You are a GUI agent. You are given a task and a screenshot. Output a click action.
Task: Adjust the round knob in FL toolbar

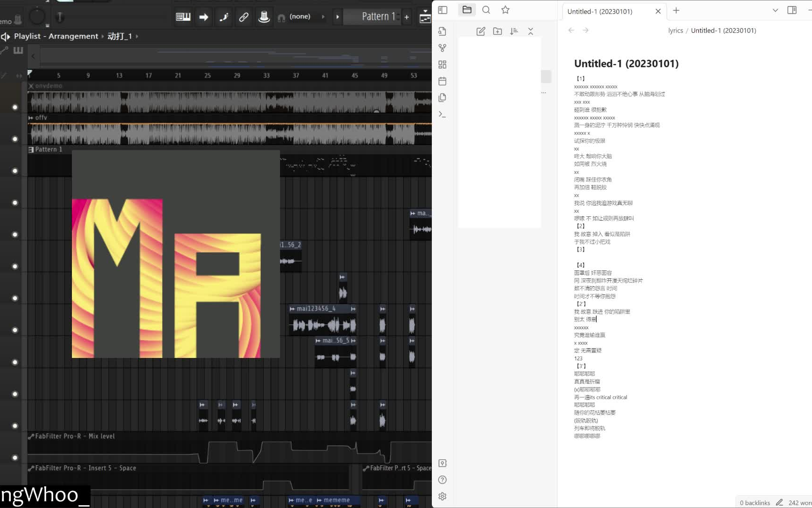[37, 16]
